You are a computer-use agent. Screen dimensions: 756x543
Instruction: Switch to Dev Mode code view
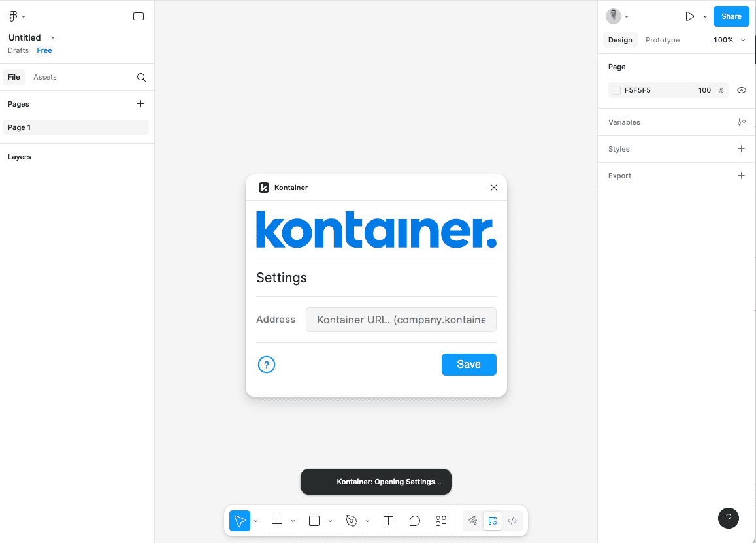512,521
